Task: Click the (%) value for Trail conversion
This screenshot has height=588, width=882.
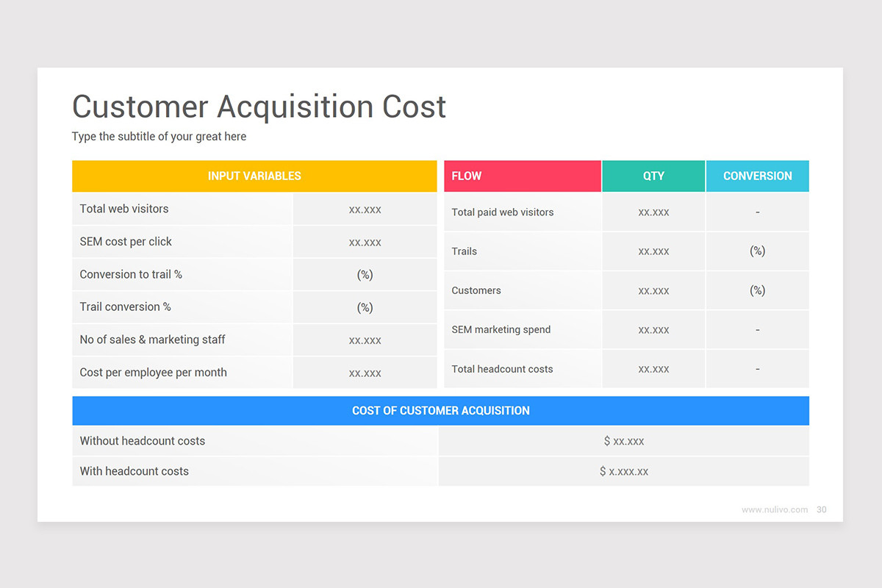Action: pyautogui.click(x=365, y=307)
